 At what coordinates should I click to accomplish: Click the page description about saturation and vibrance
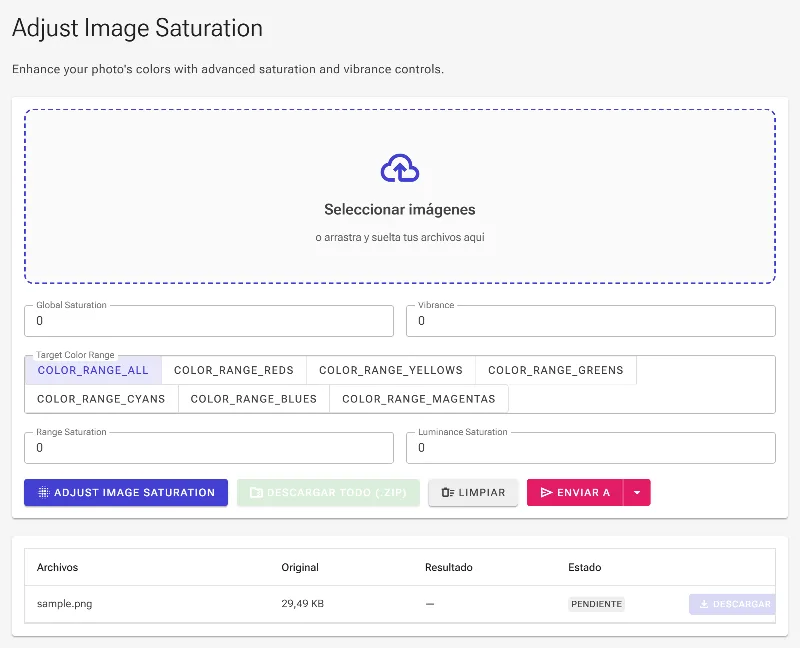(228, 69)
